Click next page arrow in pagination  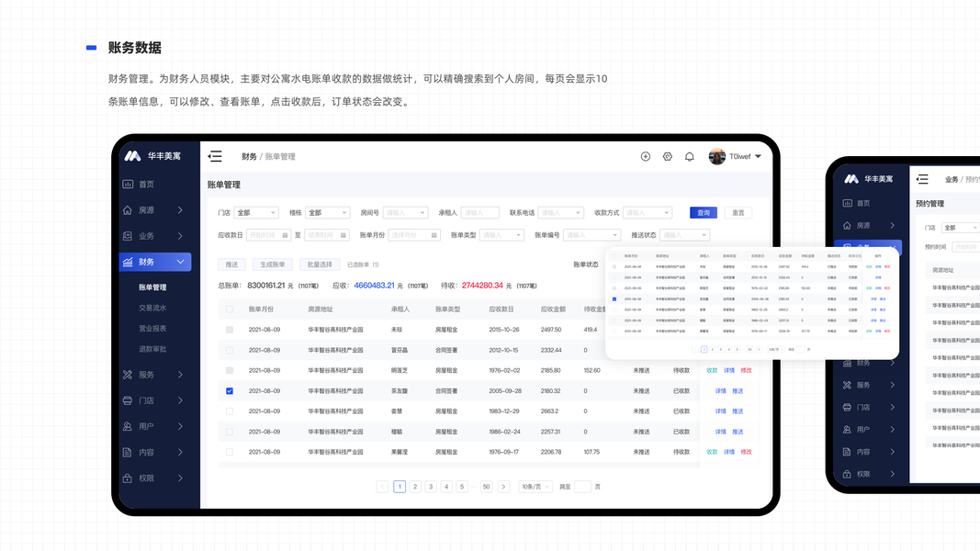(x=503, y=487)
